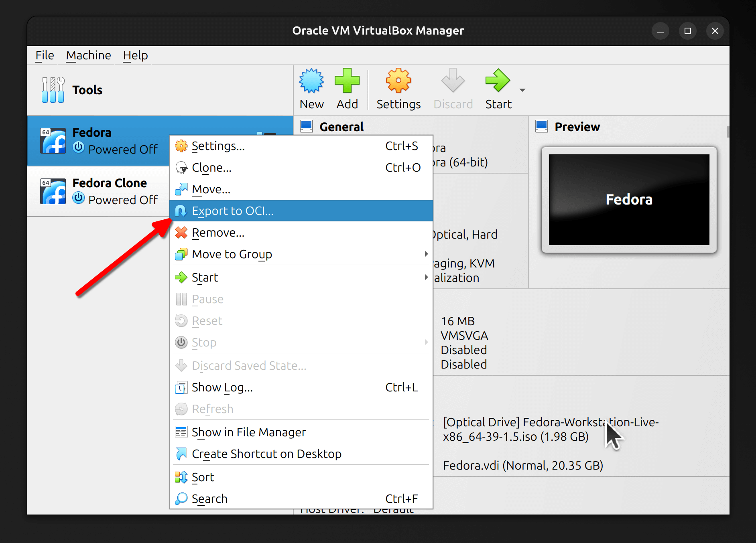Open the Machine menu
The width and height of the screenshot is (756, 543).
coord(88,55)
